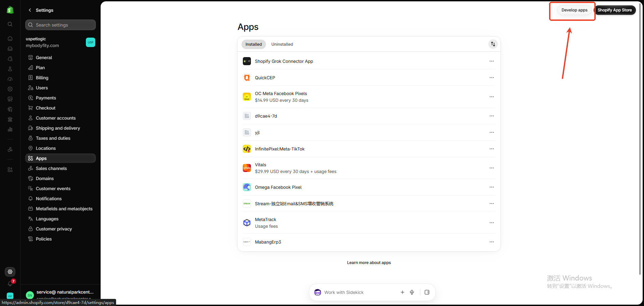Open Finance bank icon in left rail

pos(10,119)
